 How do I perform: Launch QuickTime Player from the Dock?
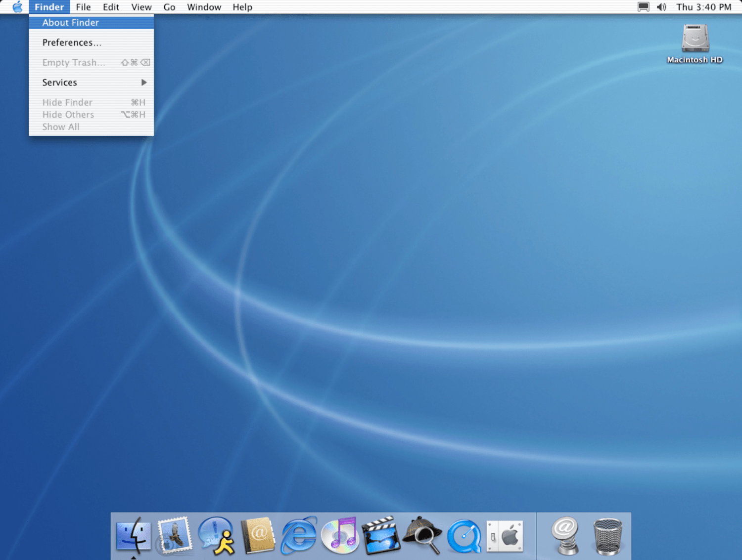pos(464,536)
